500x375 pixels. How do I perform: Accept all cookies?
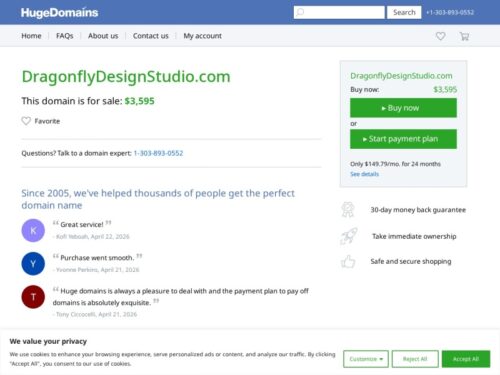pos(466,359)
